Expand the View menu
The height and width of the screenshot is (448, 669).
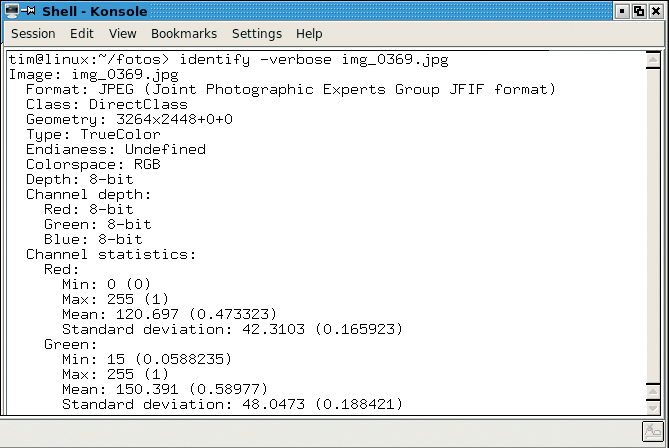pyautogui.click(x=122, y=34)
